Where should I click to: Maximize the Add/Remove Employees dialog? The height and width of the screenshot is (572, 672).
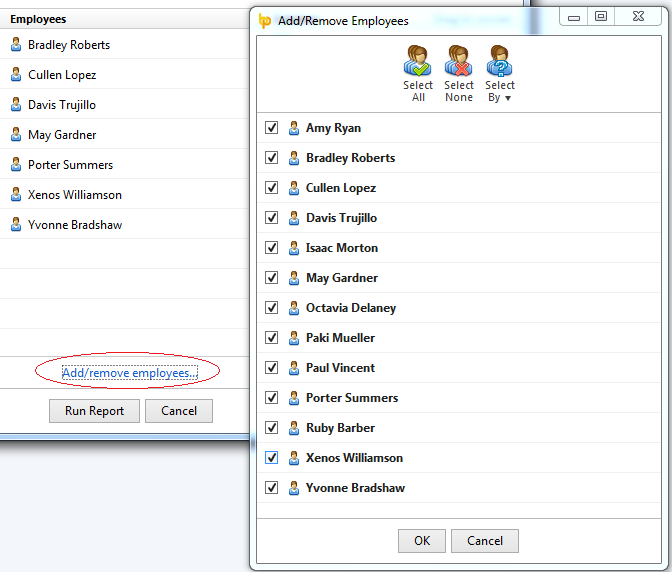coord(601,17)
